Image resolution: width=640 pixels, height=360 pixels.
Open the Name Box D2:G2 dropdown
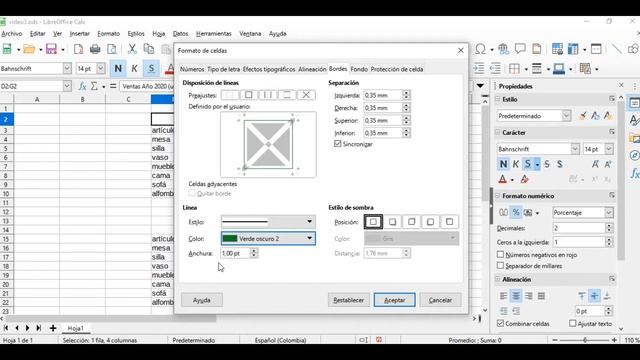(67, 86)
